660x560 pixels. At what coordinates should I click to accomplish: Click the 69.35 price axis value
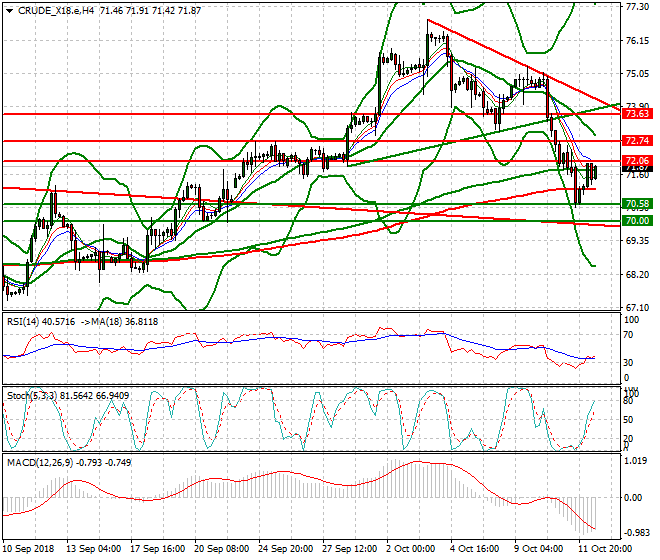click(x=637, y=240)
